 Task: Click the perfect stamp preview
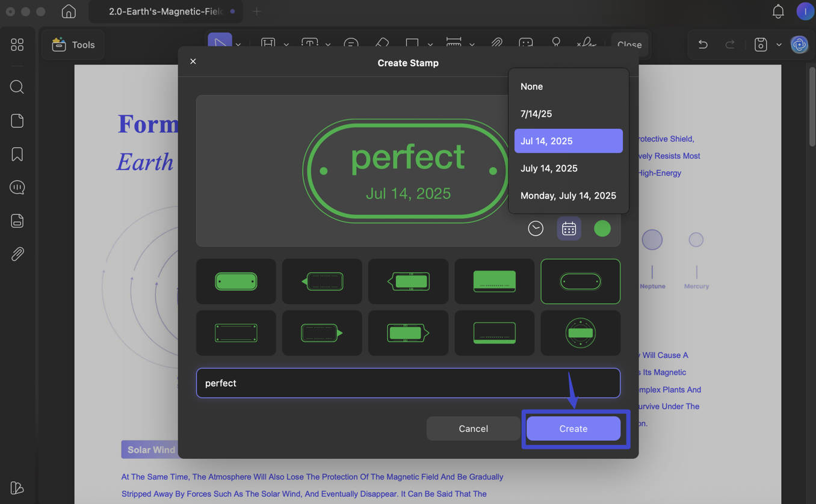408,171
